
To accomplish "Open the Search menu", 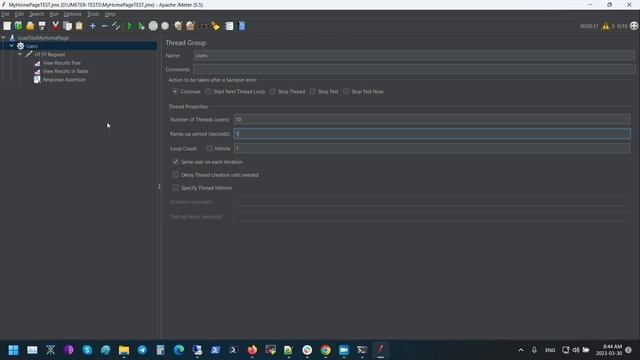I will (x=36, y=14).
